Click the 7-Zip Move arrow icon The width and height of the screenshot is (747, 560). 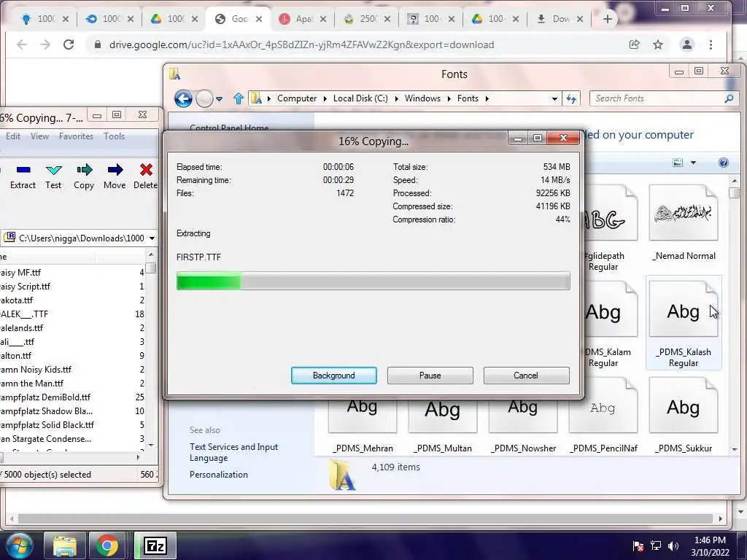click(x=115, y=170)
